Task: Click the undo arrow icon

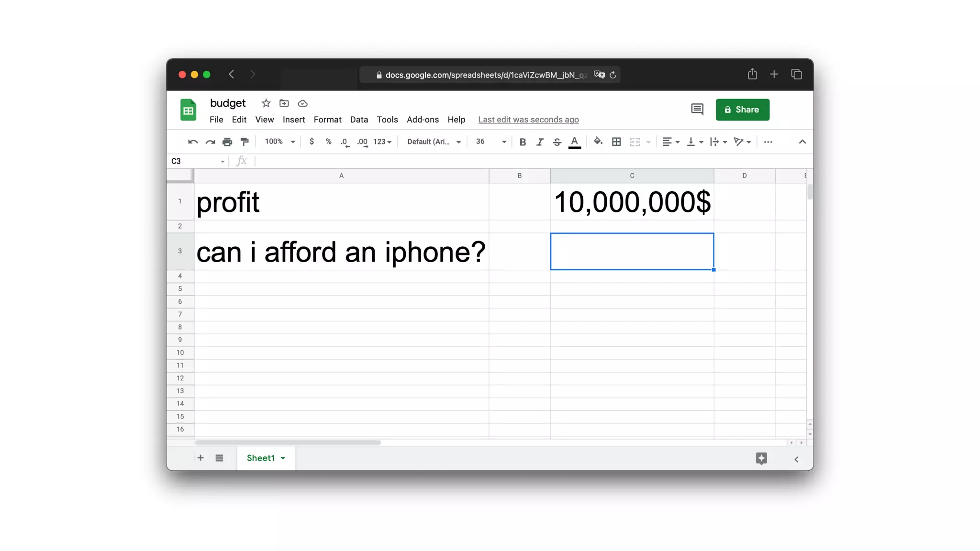Action: tap(193, 142)
